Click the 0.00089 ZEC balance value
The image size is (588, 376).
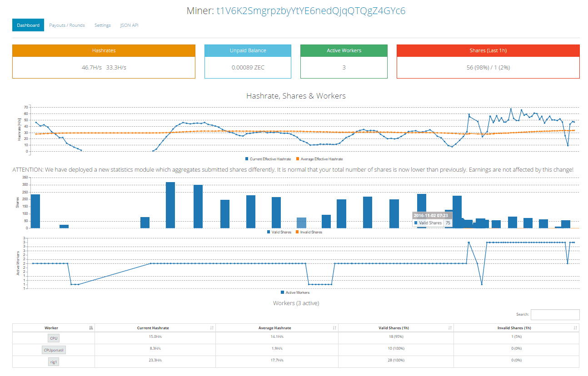tap(248, 68)
